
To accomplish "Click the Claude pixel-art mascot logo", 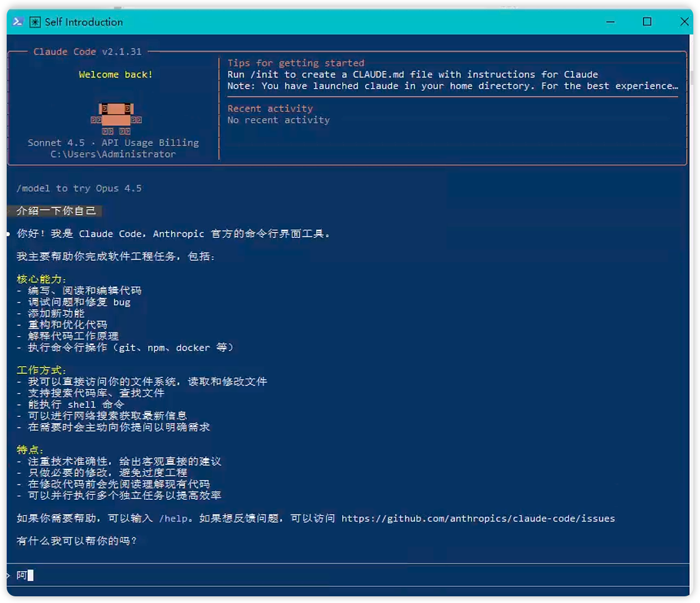I will tap(116, 119).
